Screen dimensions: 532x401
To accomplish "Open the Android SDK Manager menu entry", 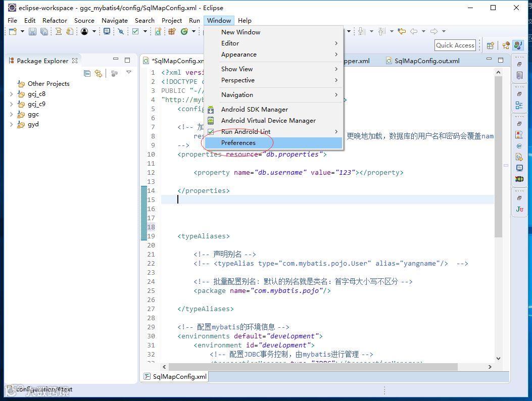I will [254, 109].
